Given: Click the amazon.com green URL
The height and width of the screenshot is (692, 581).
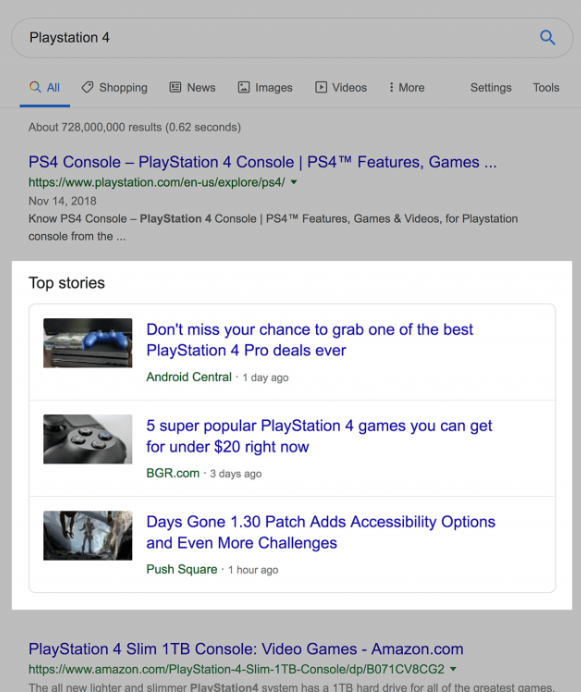Looking at the screenshot, I should tap(237, 669).
